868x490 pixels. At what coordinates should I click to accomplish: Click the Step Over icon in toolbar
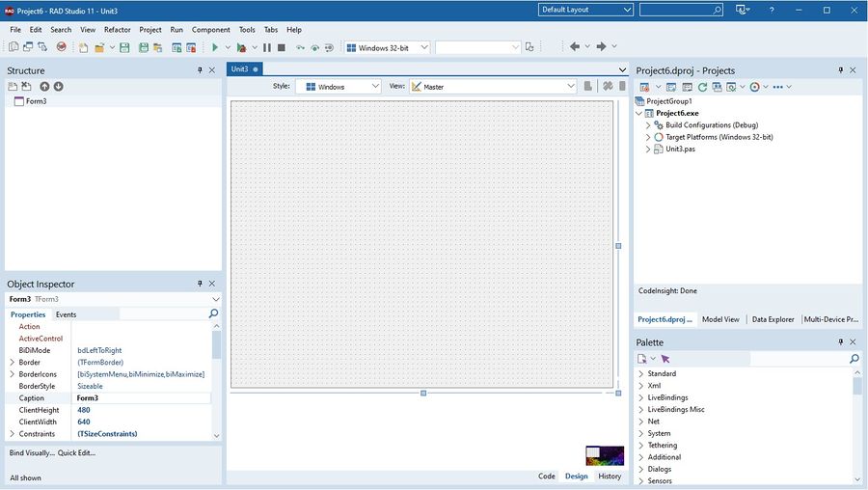pyautogui.click(x=314, y=47)
